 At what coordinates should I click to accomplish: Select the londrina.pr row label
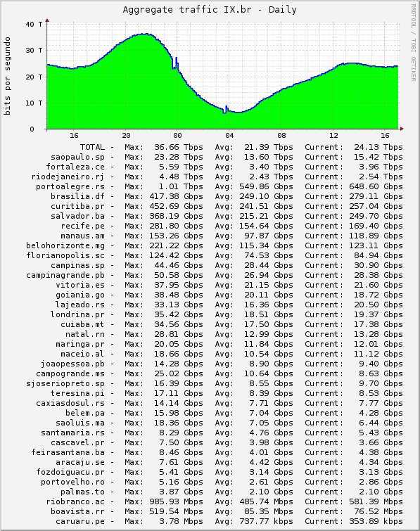tap(77, 314)
